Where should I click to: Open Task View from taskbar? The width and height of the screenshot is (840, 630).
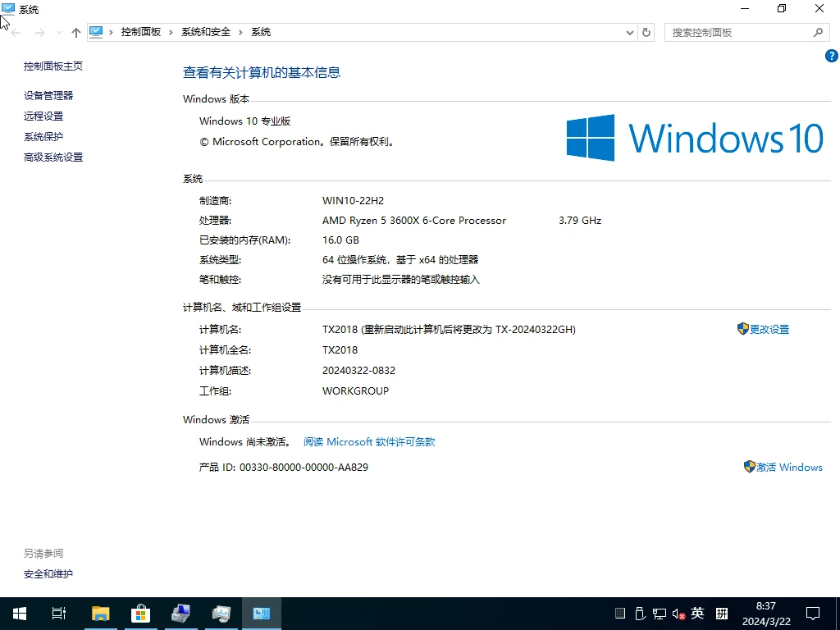click(57, 613)
